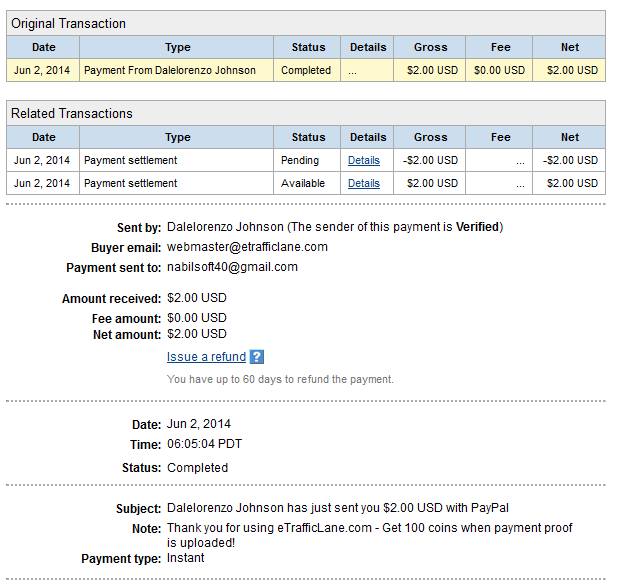The image size is (620, 588).
Task: Click the recipient email nabilsoft40@gmail.com
Action: [232, 267]
